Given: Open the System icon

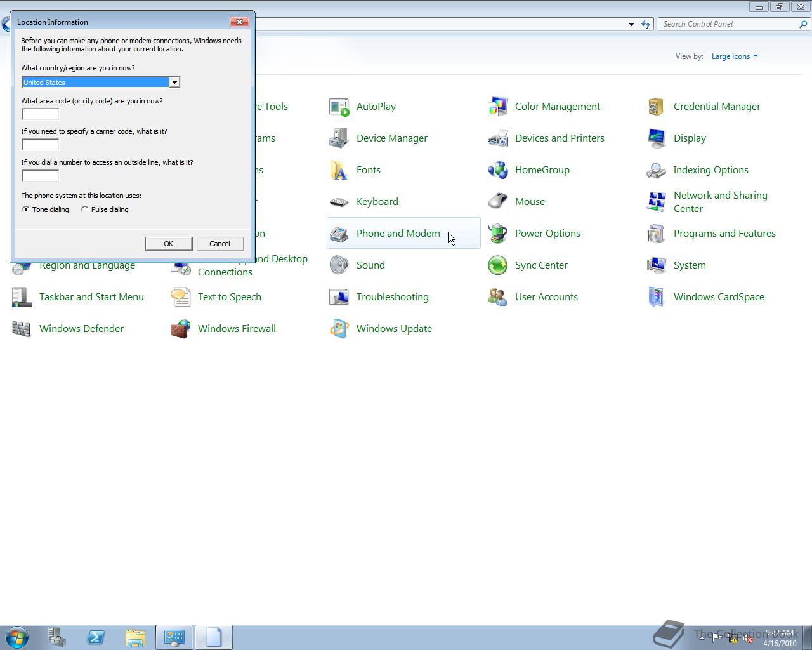Looking at the screenshot, I should (x=657, y=265).
